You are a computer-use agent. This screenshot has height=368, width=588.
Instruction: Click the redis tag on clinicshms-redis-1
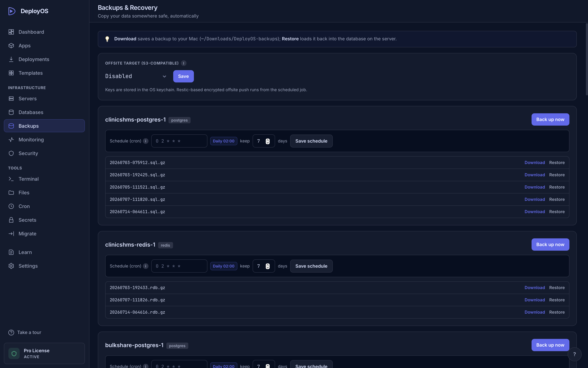click(x=165, y=245)
